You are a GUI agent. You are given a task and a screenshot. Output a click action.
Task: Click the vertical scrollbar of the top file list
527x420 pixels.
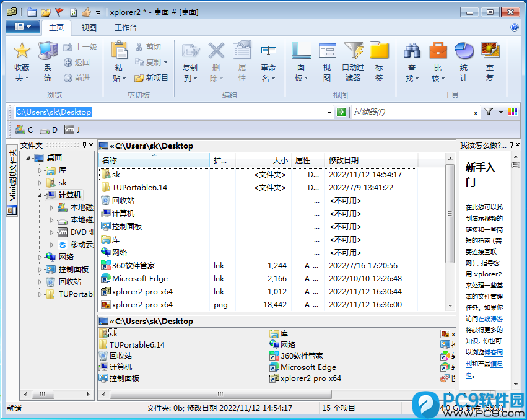450,214
